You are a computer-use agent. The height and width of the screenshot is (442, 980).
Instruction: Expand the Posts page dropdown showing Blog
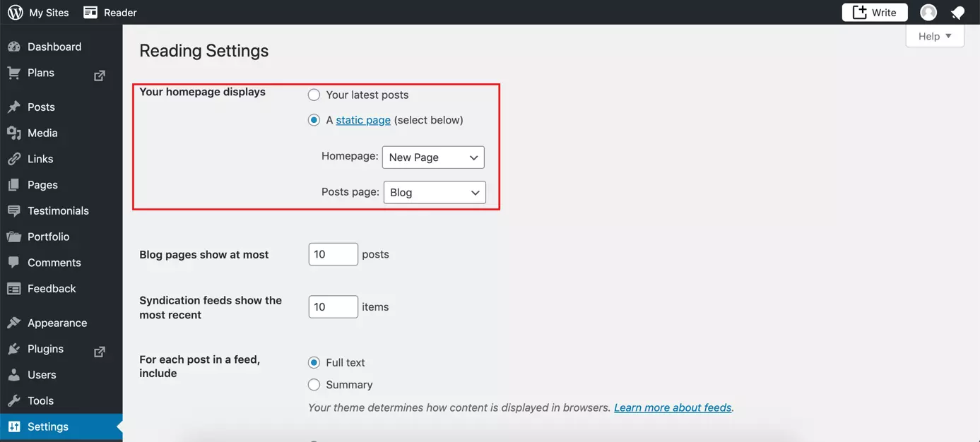point(435,193)
